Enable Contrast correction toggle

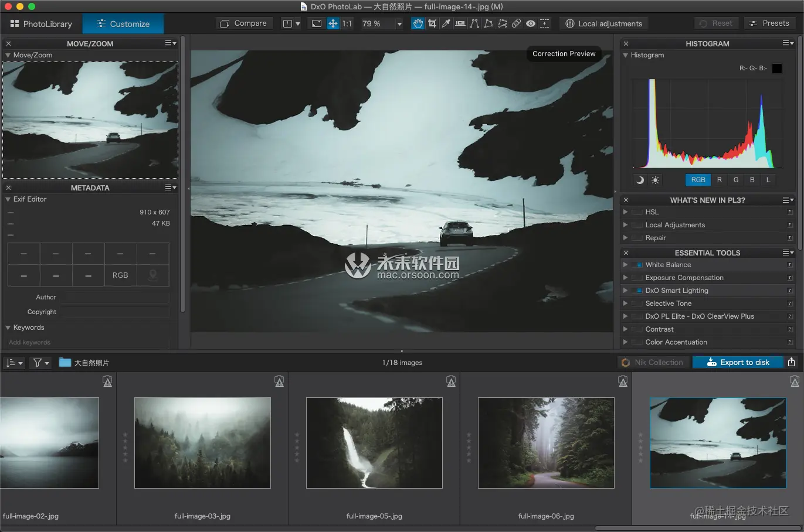(638, 329)
